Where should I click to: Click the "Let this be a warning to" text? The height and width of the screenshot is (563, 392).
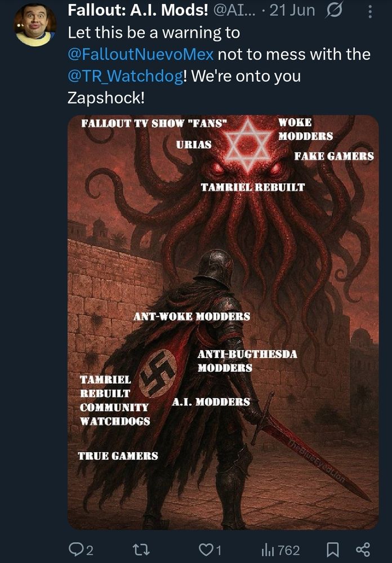click(x=154, y=33)
